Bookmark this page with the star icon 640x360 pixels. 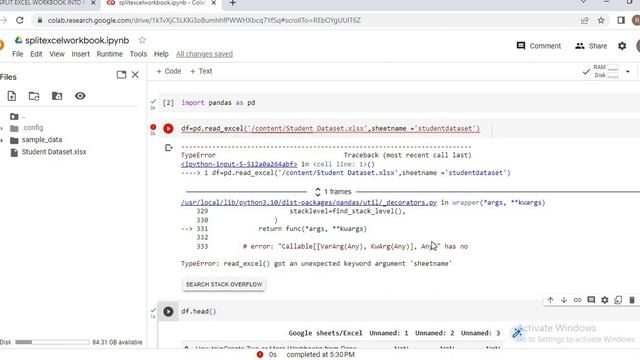click(601, 20)
